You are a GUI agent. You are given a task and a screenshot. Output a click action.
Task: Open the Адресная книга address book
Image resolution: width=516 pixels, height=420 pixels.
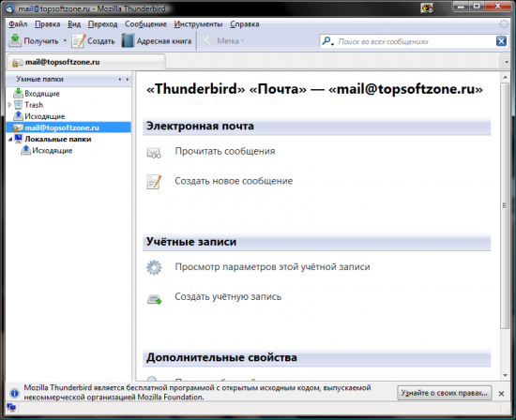157,41
